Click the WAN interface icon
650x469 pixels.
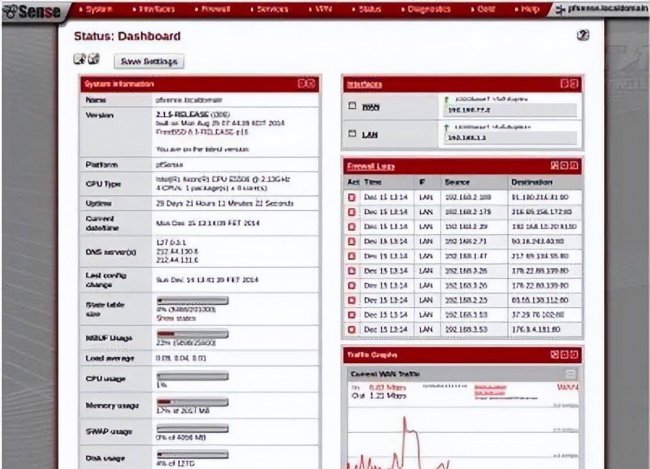[x=352, y=106]
